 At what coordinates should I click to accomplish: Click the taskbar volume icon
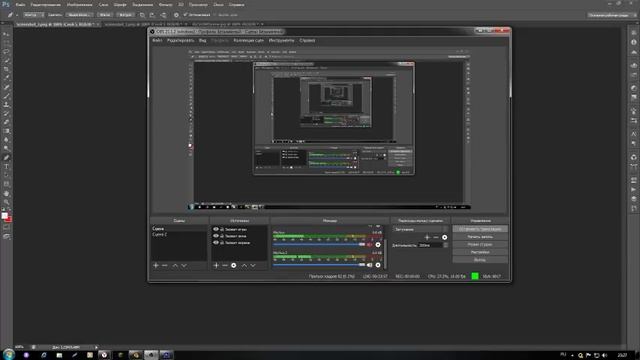[x=604, y=356]
